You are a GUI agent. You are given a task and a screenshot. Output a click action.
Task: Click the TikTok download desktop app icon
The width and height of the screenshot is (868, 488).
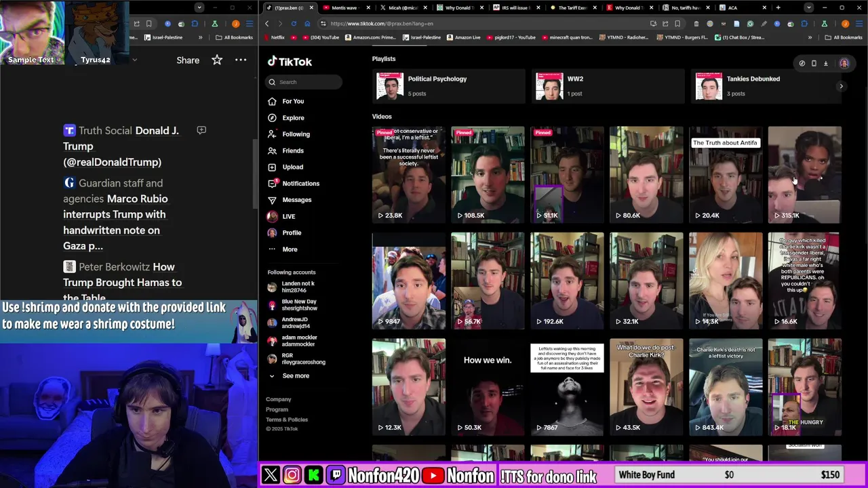826,63
